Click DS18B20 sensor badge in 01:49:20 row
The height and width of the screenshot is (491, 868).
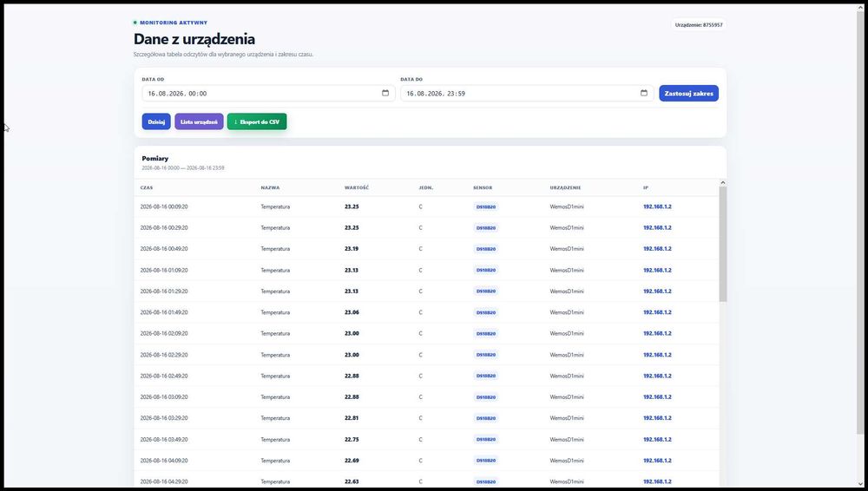pyautogui.click(x=486, y=312)
